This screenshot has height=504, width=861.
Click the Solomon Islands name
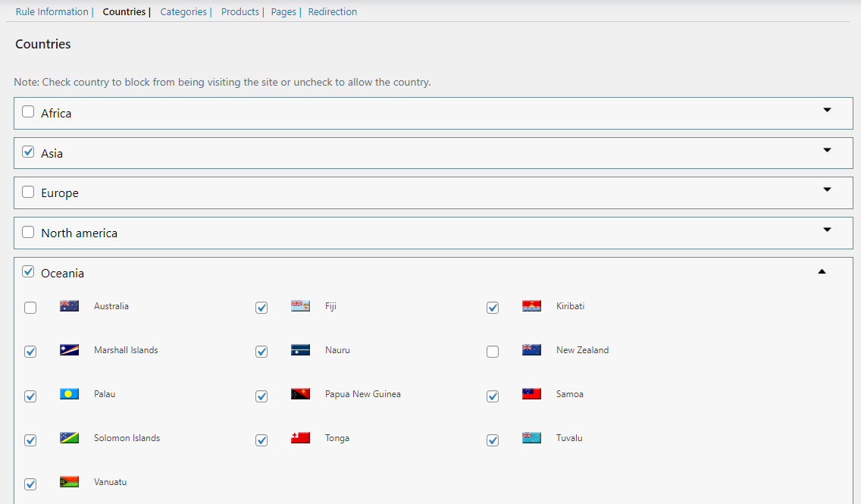[x=127, y=437]
